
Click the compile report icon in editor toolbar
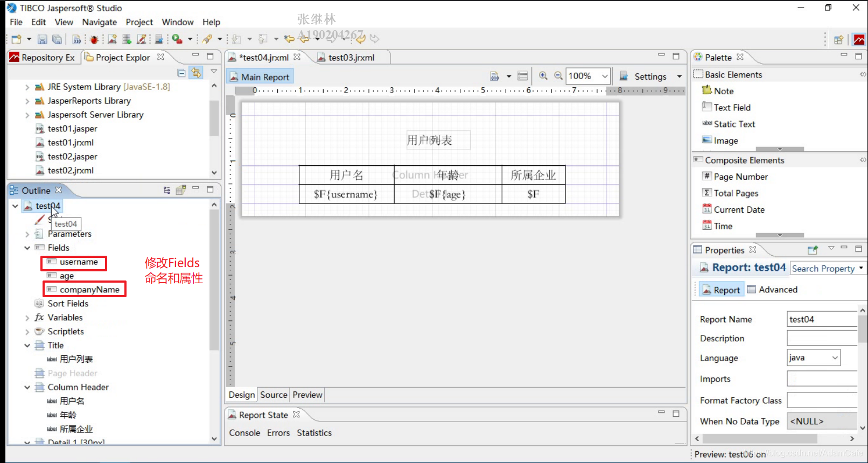(494, 76)
